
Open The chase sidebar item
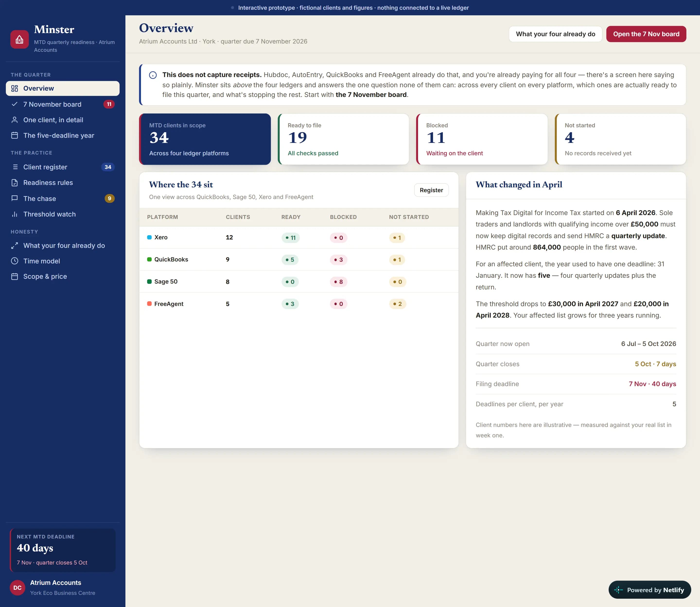coord(63,199)
